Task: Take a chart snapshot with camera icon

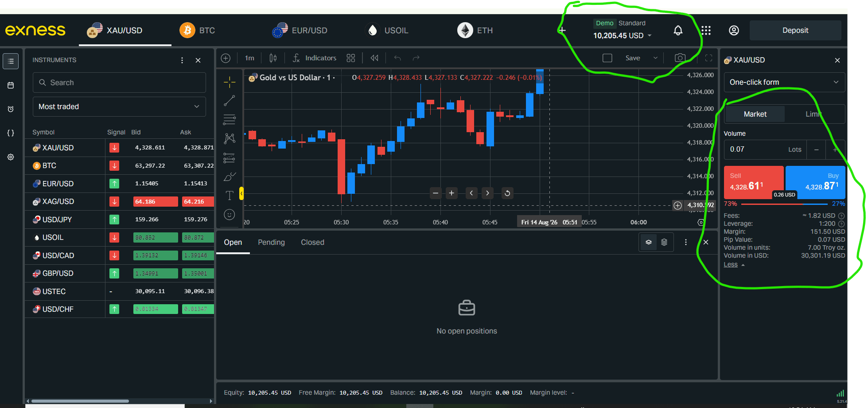Action: click(x=680, y=58)
